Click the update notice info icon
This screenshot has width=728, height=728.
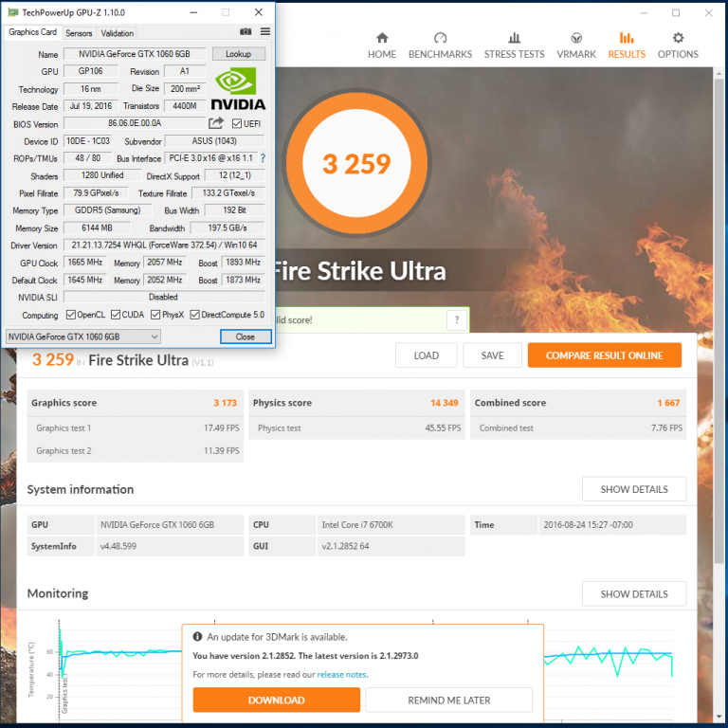[x=197, y=637]
